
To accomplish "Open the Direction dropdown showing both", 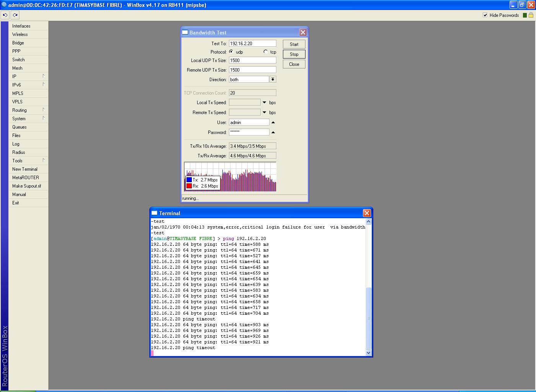I will (273, 79).
